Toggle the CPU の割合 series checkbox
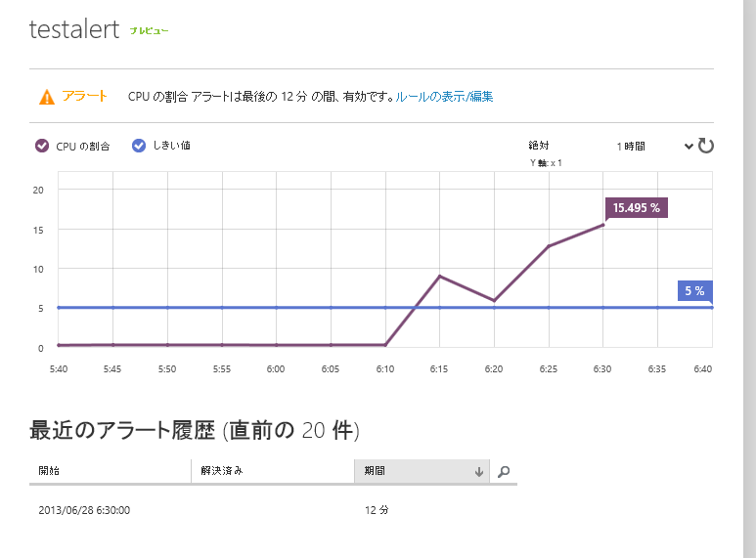The image size is (756, 558). click(42, 146)
